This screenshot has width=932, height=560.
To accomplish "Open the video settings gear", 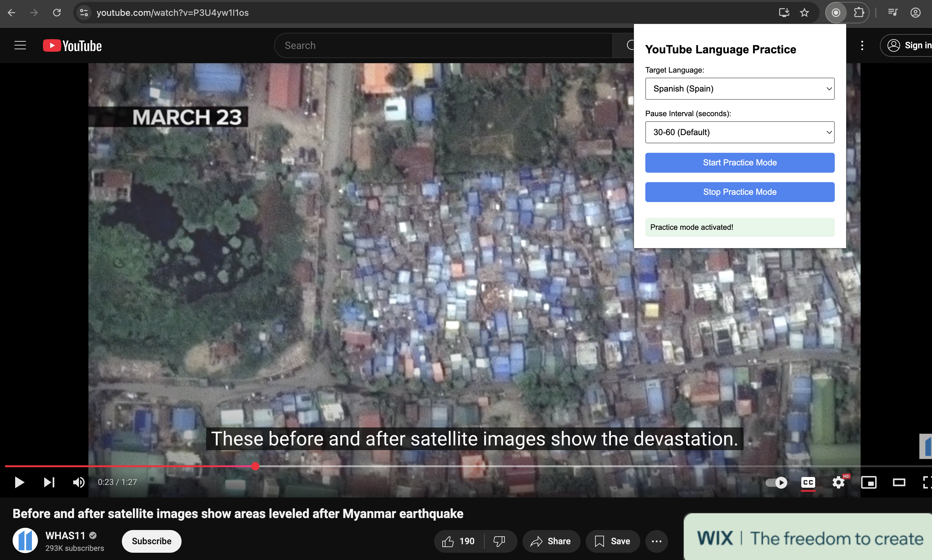I will pyautogui.click(x=838, y=482).
